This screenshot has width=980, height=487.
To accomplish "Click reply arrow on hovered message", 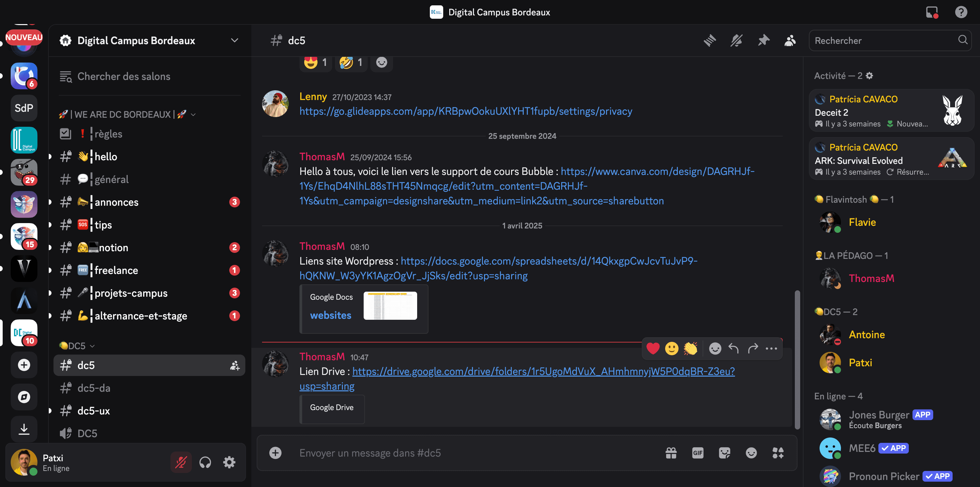I will click(x=733, y=348).
